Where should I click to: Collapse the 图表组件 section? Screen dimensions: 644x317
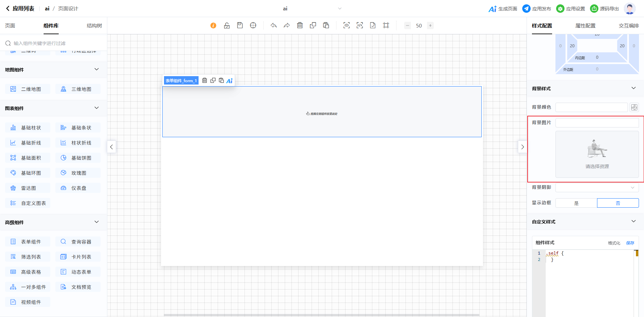[97, 108]
